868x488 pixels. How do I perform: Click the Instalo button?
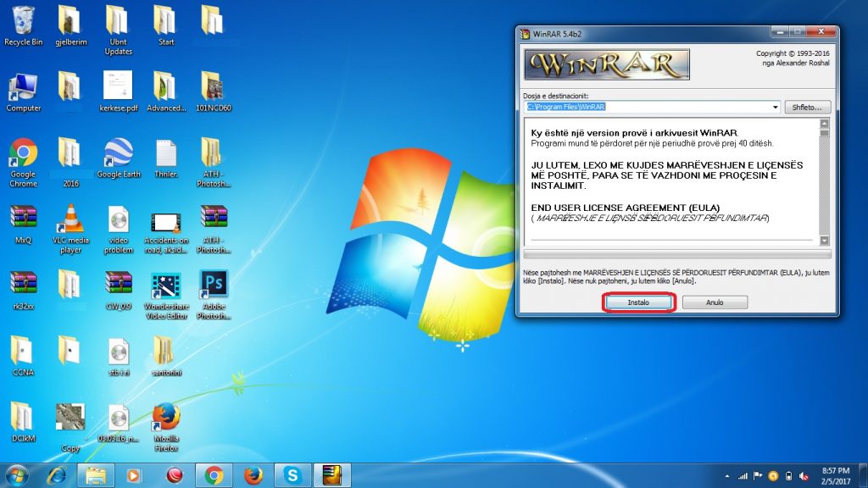(x=638, y=302)
